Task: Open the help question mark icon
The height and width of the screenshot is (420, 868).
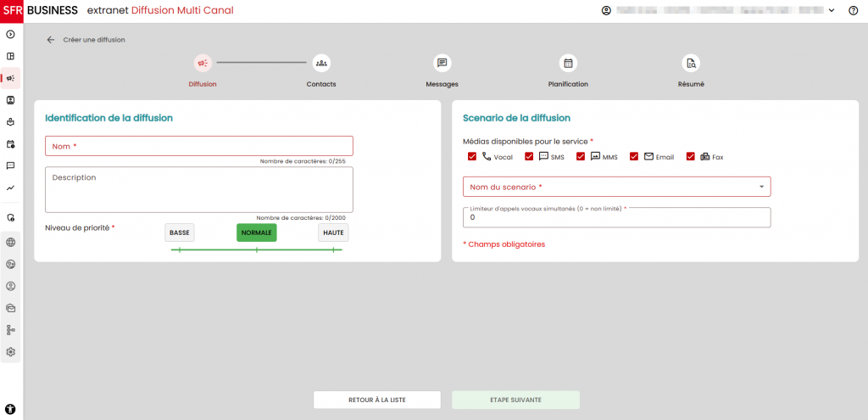Action: pyautogui.click(x=853, y=11)
